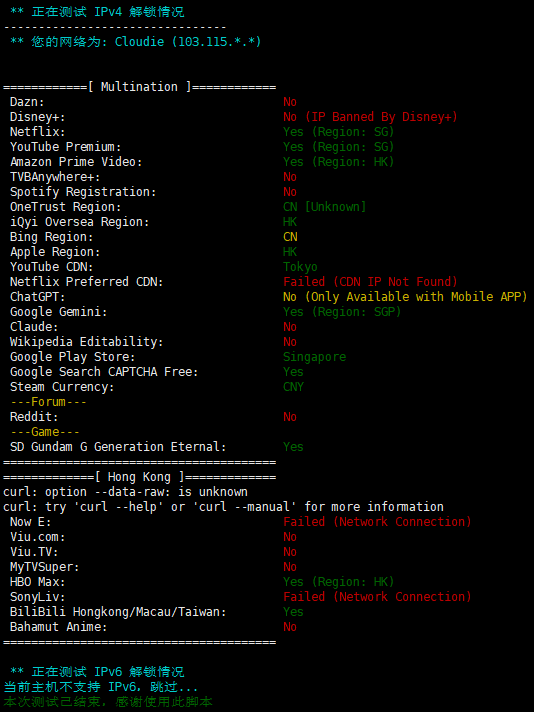This screenshot has height=712, width=534.
Task: Click the 'BiliBili Hongkong/Macau/Taiwan:' label
Action: pos(118,612)
